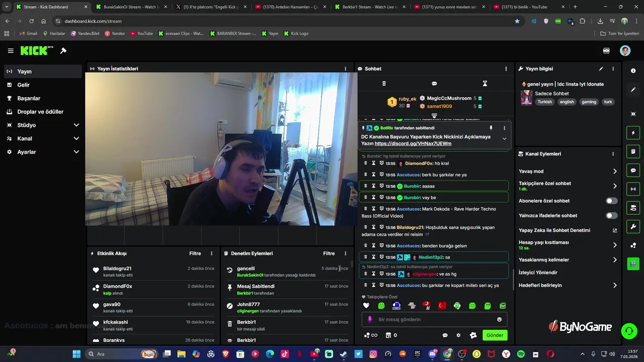Click the message input field 'Bir mesaj gönderin'
This screenshot has height=362, width=644.
pyautogui.click(x=434, y=319)
